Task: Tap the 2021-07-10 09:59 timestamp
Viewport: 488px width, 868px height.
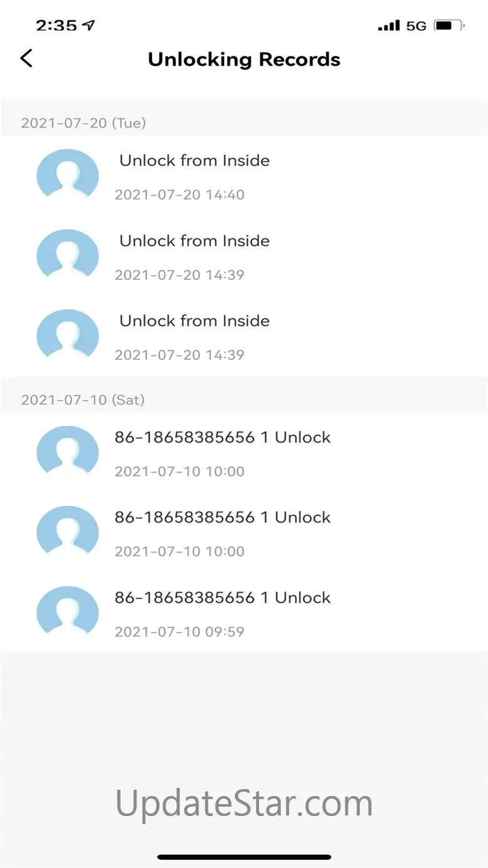Action: 180,631
